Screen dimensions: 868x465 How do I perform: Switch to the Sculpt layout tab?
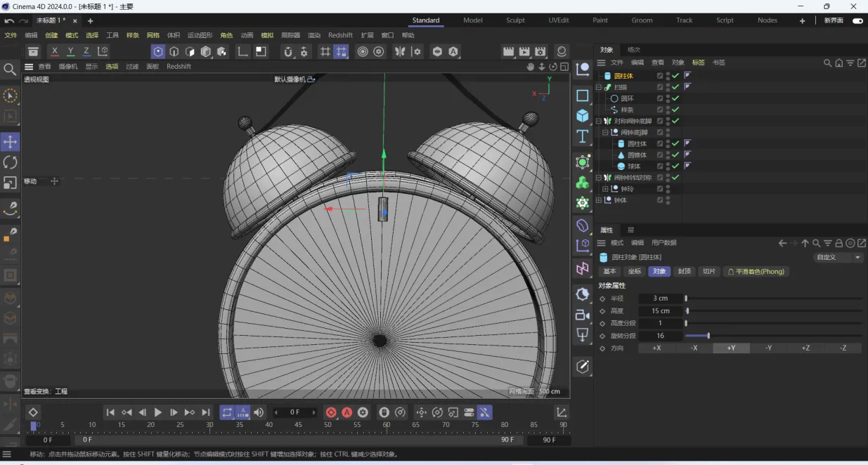[515, 20]
